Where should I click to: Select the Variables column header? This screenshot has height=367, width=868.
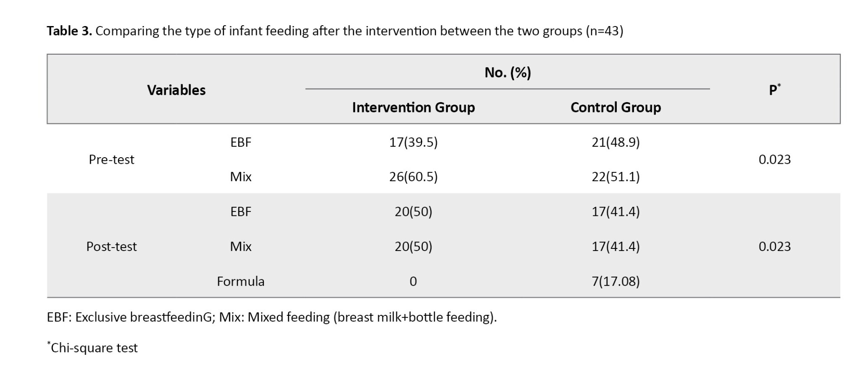point(176,90)
